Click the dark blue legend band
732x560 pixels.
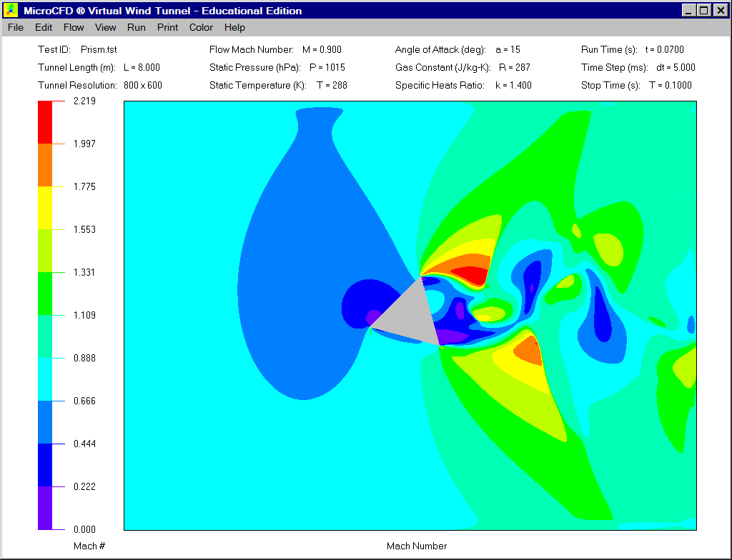pyautogui.click(x=45, y=465)
